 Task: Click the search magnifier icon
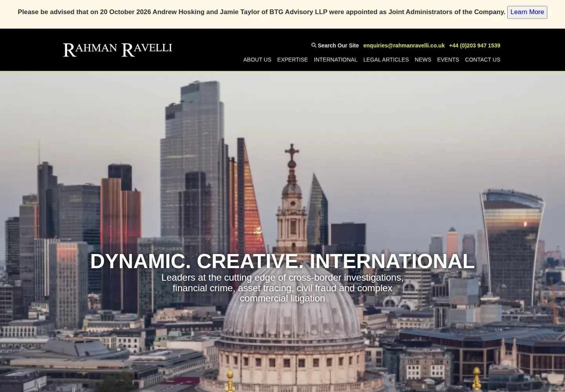point(314,45)
